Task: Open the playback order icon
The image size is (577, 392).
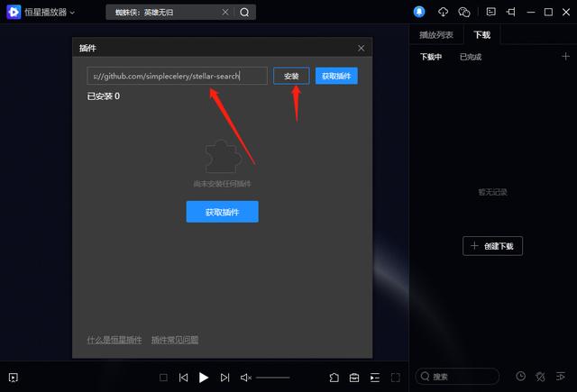Action: pyautogui.click(x=561, y=376)
